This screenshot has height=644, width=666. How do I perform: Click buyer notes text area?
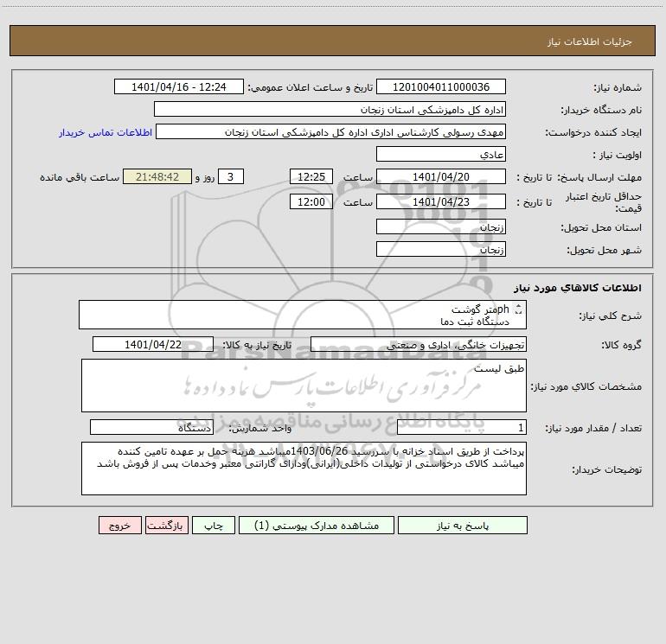click(304, 469)
